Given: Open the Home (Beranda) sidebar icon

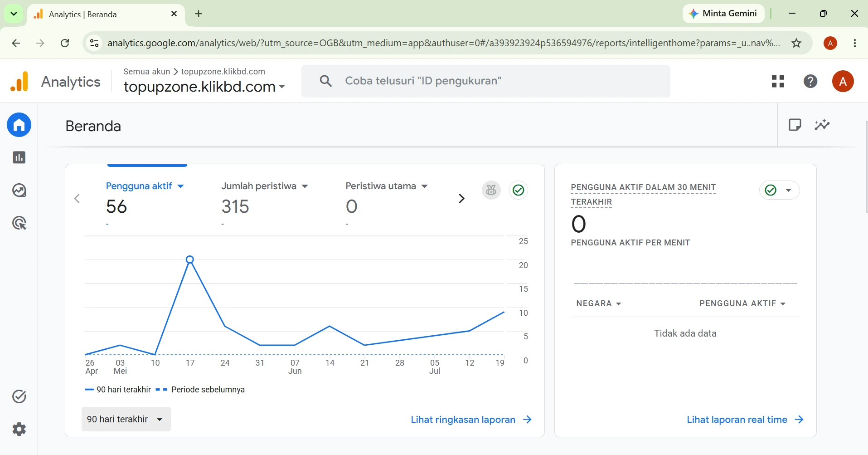Looking at the screenshot, I should [19, 125].
